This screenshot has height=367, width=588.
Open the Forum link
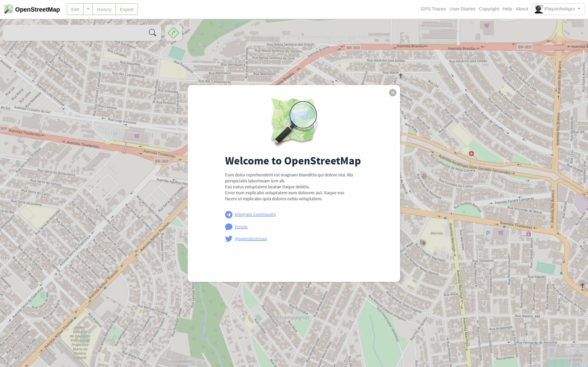(x=241, y=227)
